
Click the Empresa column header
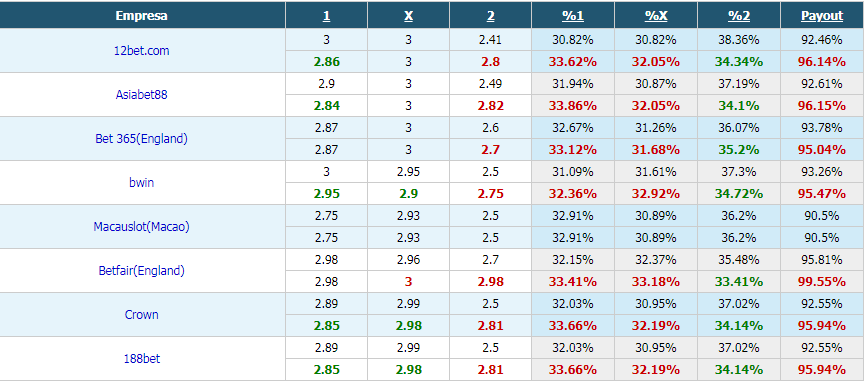[x=142, y=16]
